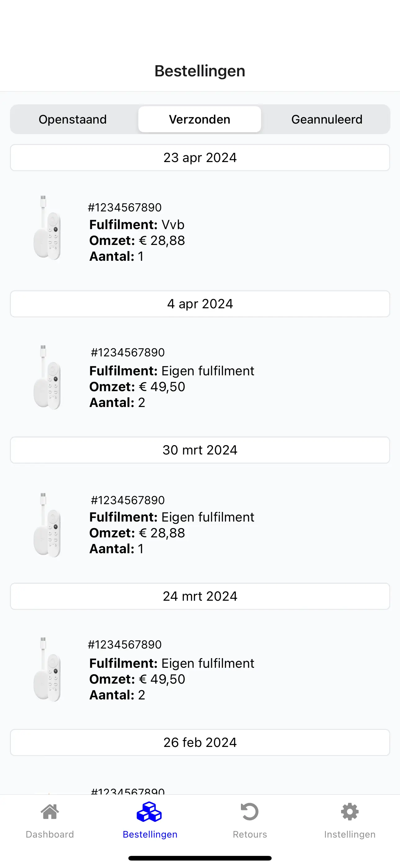The image size is (400, 868).
Task: Click the 30 mrt 2024 date header
Action: click(200, 450)
